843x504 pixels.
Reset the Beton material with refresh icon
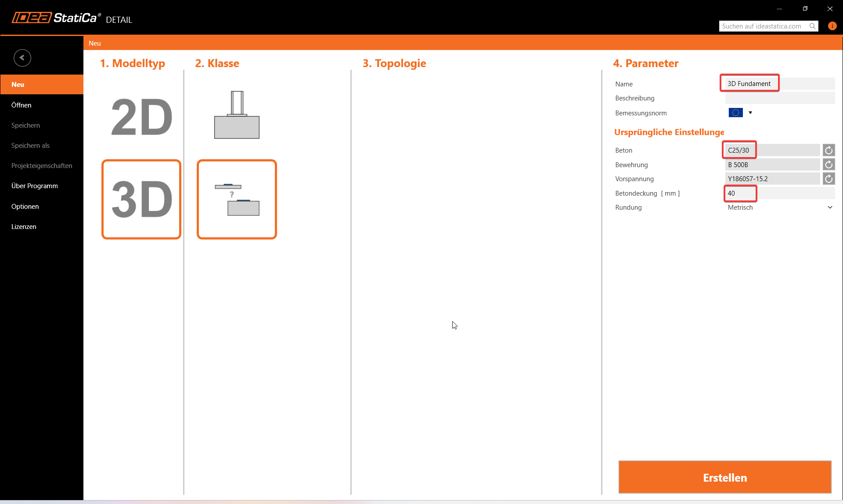(x=829, y=150)
